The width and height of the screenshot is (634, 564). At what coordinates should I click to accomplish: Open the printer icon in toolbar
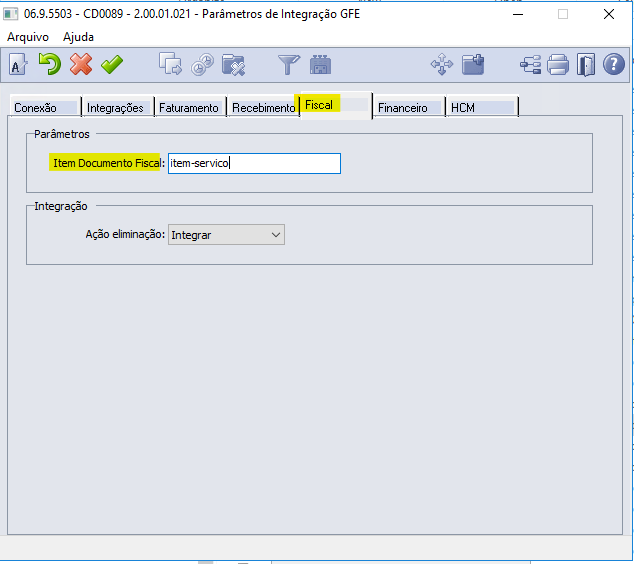coord(558,65)
